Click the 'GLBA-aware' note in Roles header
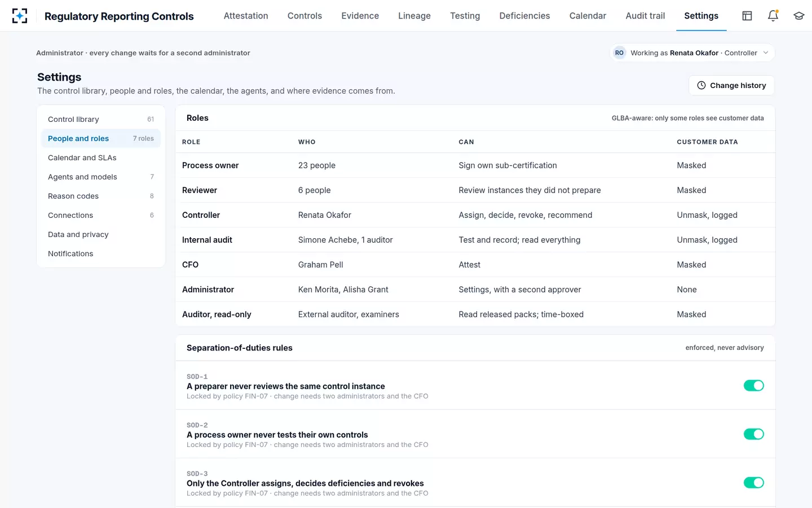 [x=688, y=119]
